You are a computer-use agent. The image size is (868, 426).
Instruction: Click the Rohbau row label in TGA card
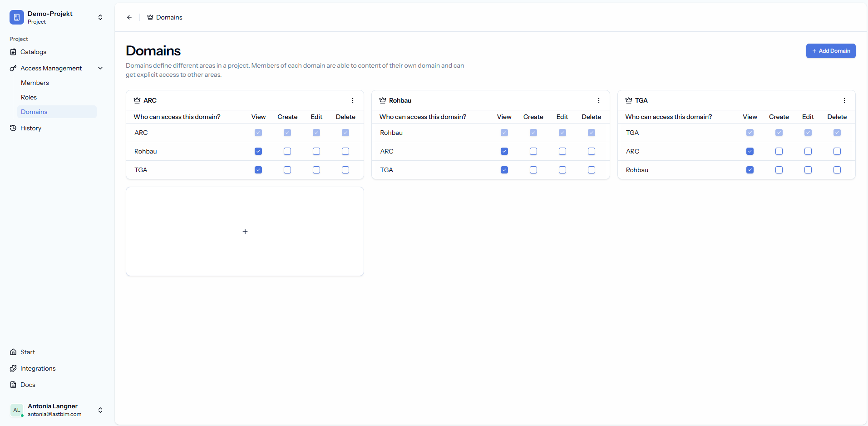[x=637, y=170]
